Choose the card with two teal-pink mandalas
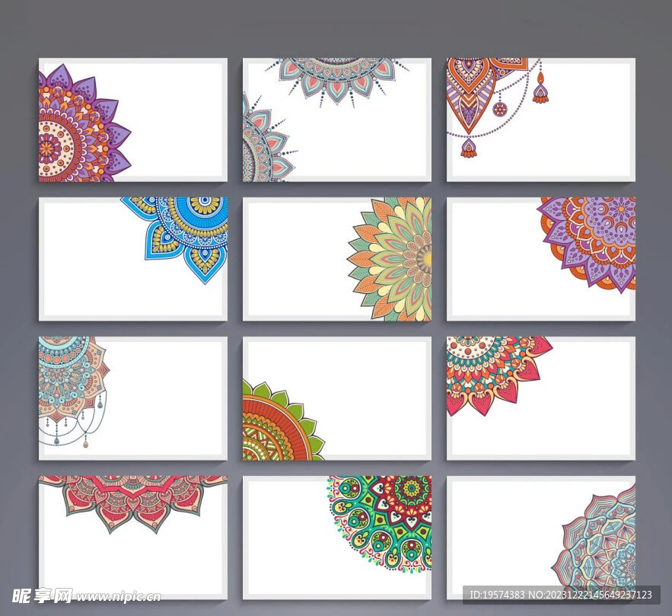The width and height of the screenshot is (672, 616). pyautogui.click(x=337, y=120)
